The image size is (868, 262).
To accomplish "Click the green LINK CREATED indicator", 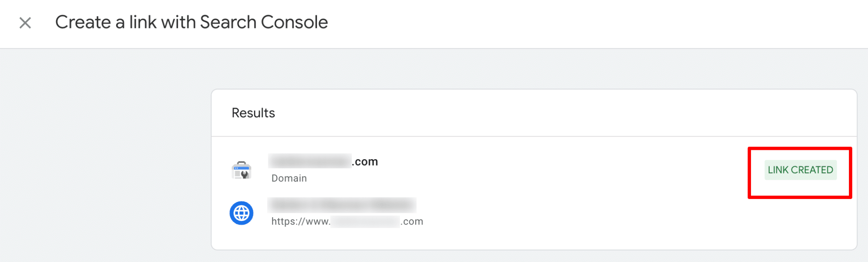I will (801, 170).
